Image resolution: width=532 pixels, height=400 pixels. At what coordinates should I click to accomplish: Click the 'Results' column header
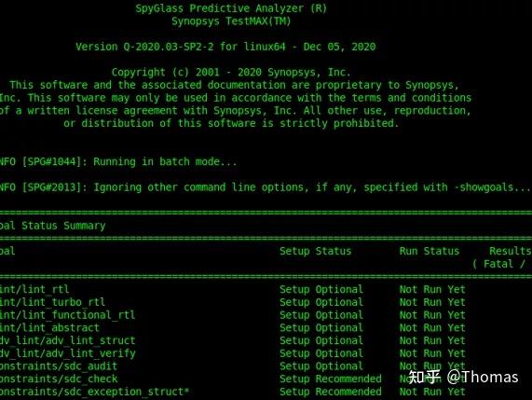coord(510,251)
